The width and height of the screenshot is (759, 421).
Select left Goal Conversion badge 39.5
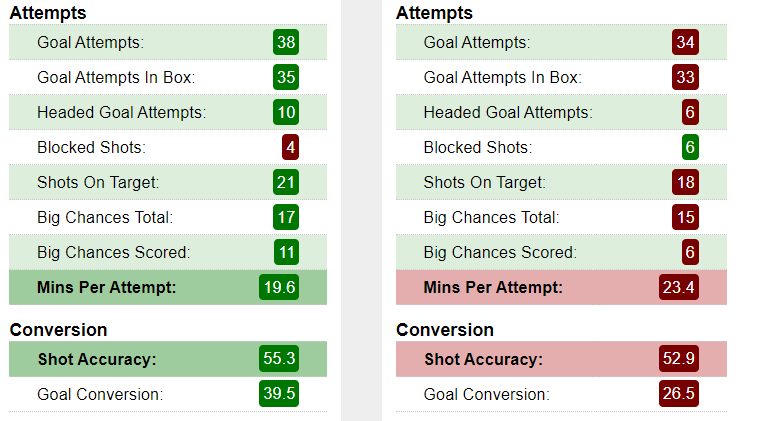279,393
